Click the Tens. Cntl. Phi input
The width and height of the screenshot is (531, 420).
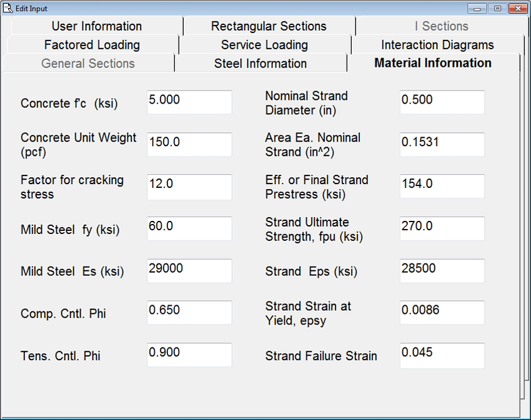click(189, 355)
